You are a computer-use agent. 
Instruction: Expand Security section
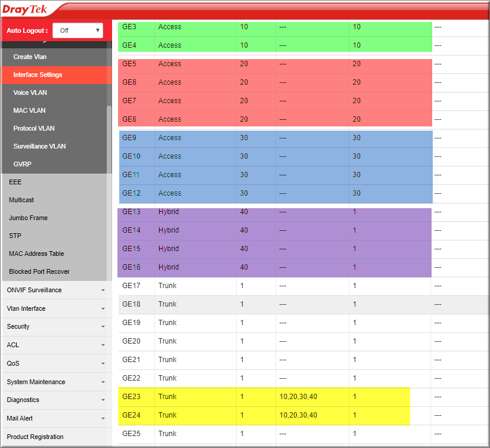pos(56,326)
